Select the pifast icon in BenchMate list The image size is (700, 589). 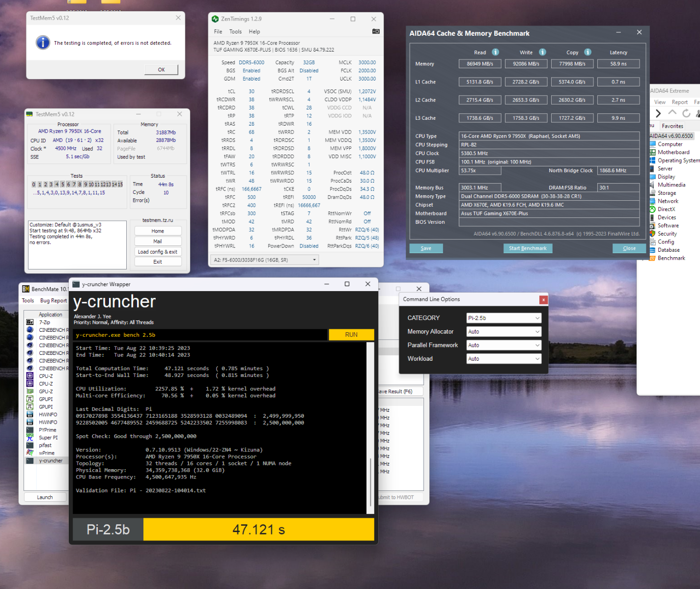(30, 445)
